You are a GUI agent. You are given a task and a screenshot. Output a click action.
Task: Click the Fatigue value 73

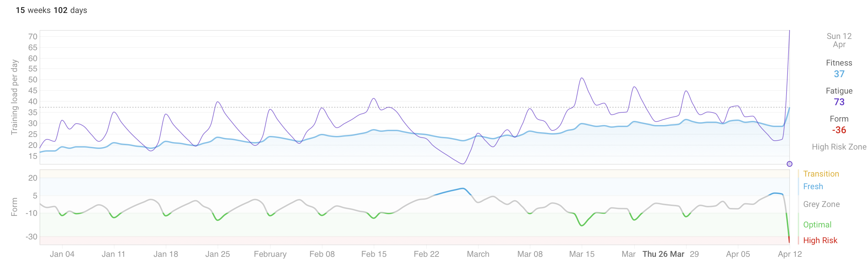[839, 102]
